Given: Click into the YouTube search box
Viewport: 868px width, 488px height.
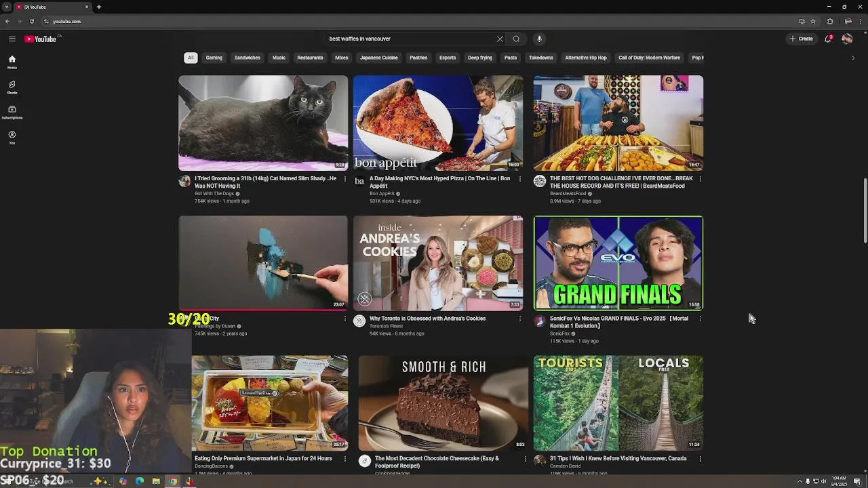Looking at the screenshot, I should pos(410,39).
